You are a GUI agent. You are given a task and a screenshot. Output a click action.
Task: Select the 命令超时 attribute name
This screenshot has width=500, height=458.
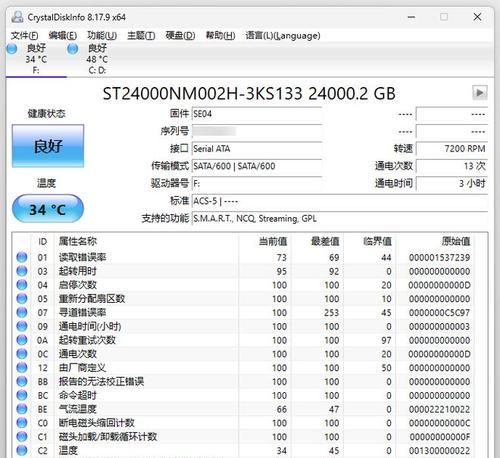click(x=78, y=395)
